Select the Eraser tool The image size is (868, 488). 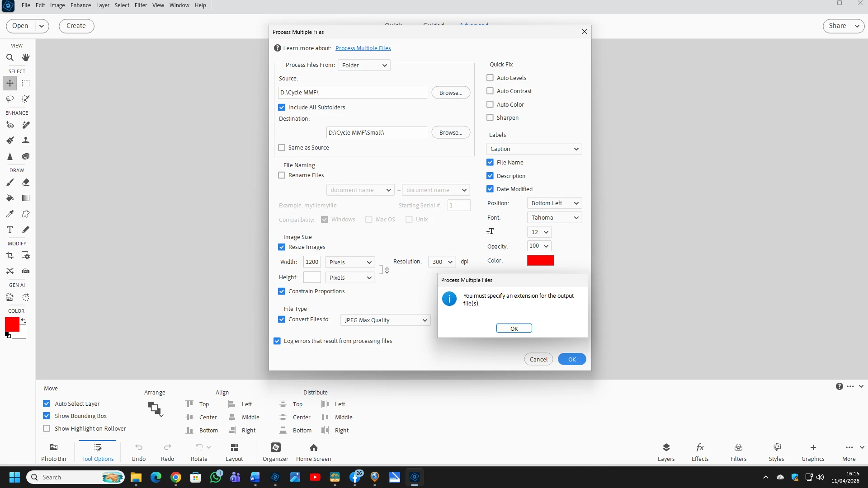click(x=26, y=182)
